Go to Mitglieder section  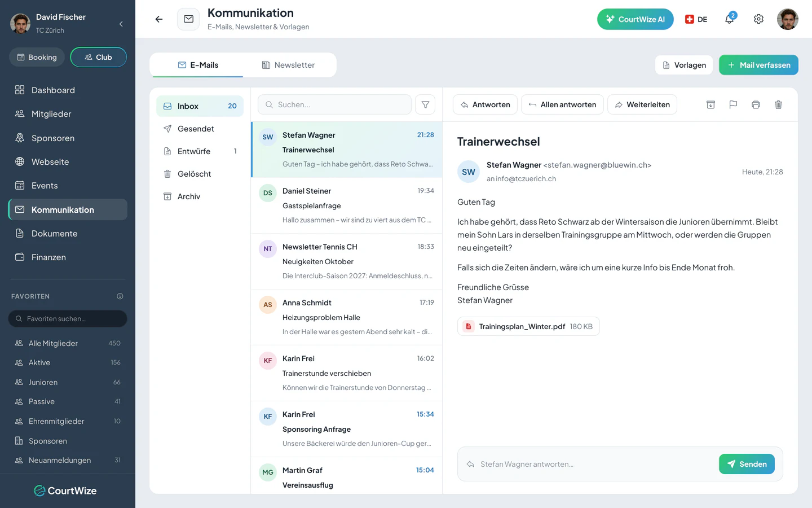point(68,114)
